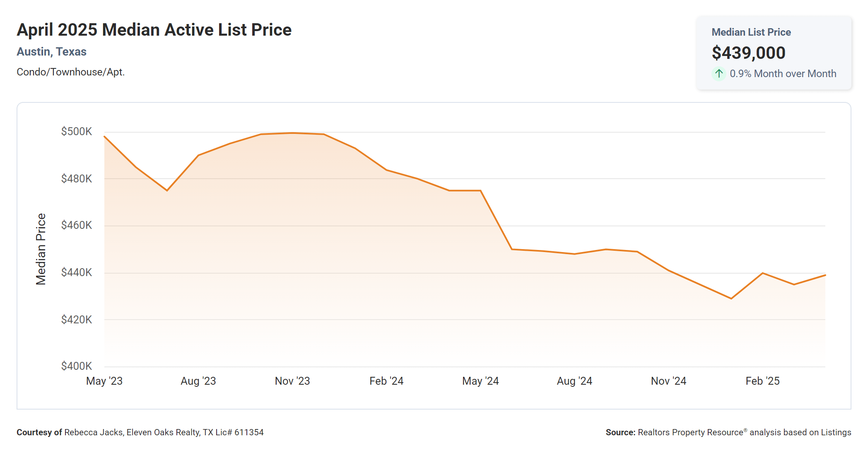Click the $400K y-axis label
868x456 pixels.
click(77, 366)
